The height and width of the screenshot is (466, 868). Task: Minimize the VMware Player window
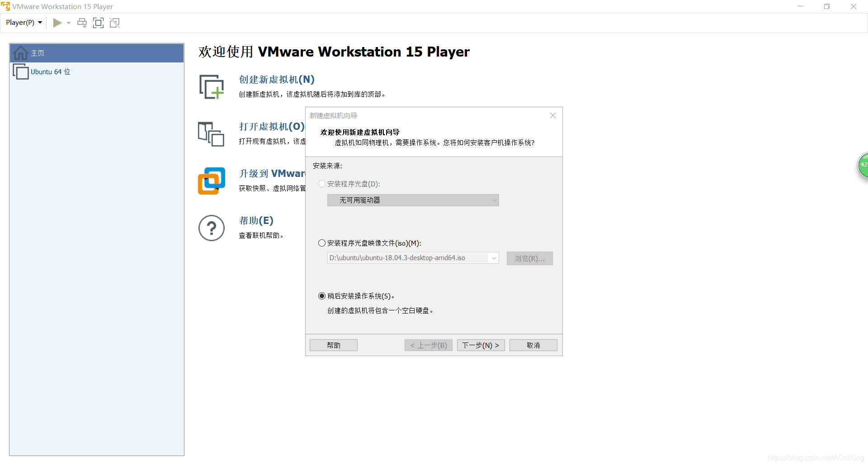[x=801, y=6]
